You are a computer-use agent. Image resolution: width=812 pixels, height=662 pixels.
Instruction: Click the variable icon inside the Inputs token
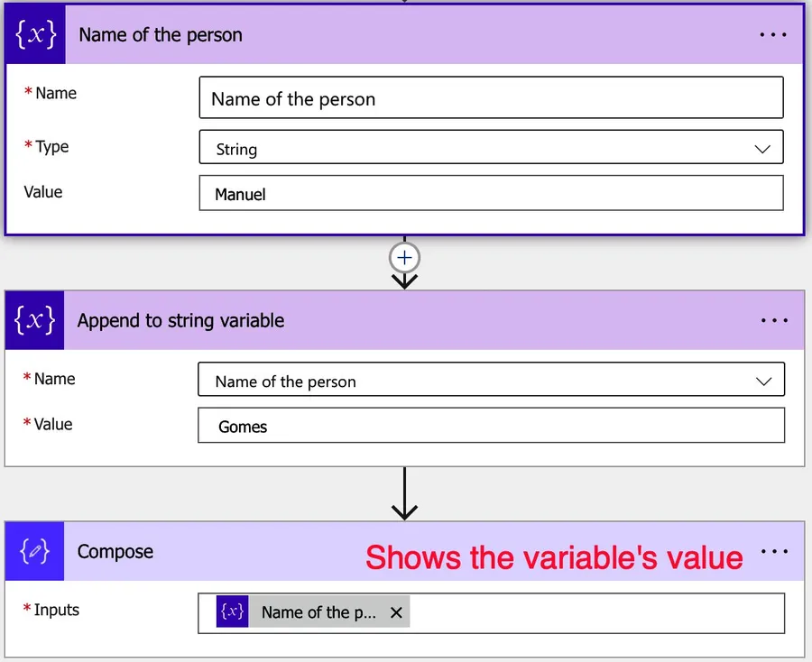click(x=232, y=611)
